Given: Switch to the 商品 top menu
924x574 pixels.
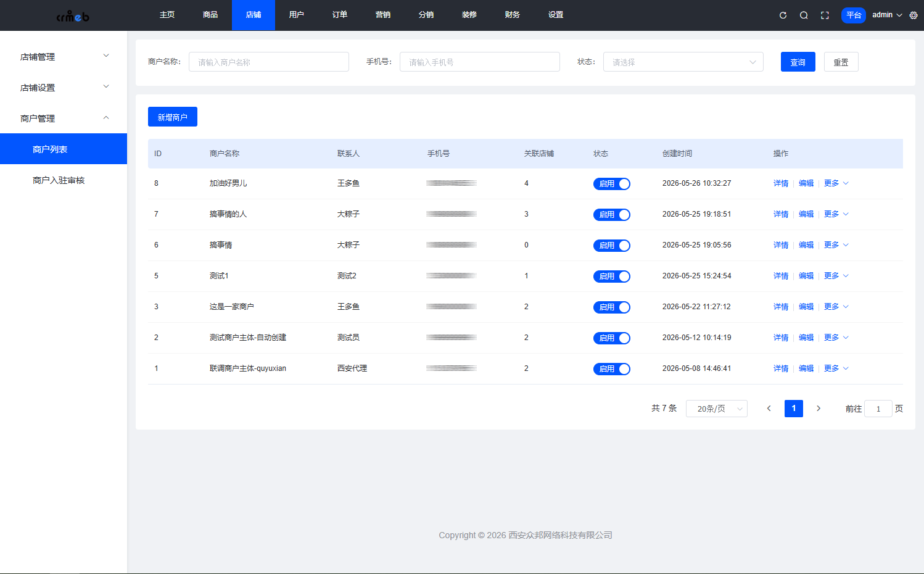Looking at the screenshot, I should (210, 15).
